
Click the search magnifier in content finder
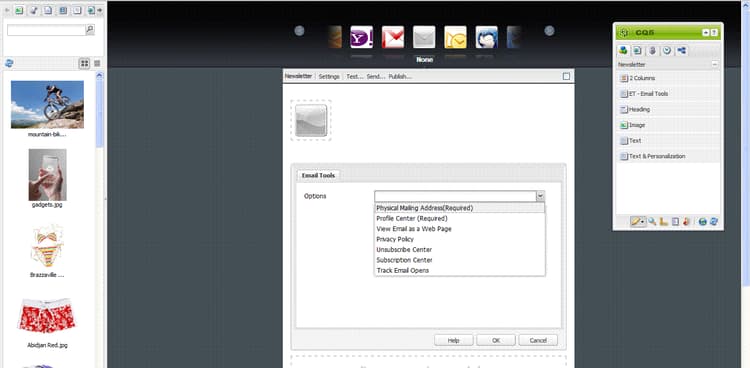pyautogui.click(x=90, y=30)
